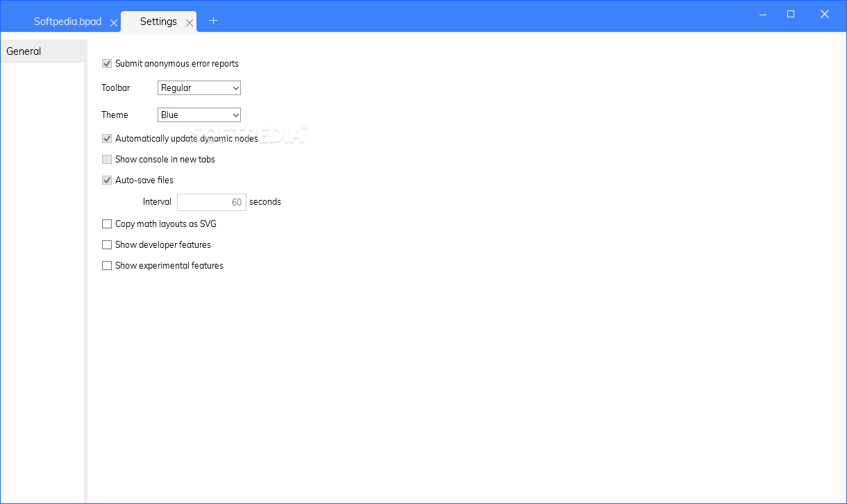Switch to Softpedia.bpad tab
The width and height of the screenshot is (847, 504).
coord(67,22)
